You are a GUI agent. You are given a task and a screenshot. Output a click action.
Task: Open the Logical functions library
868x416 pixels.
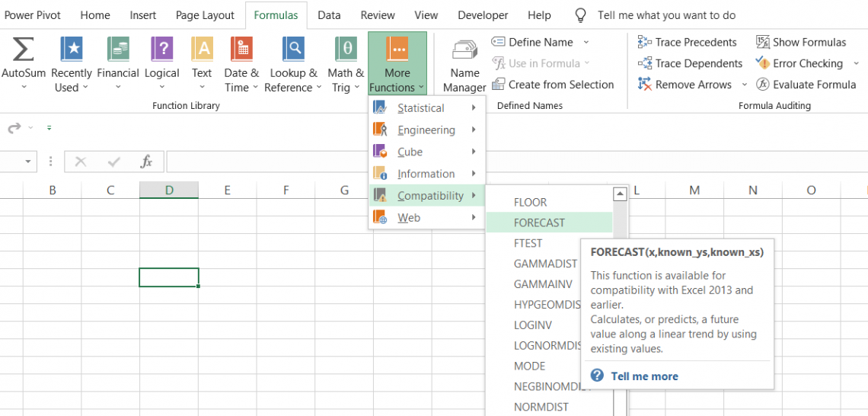(x=161, y=65)
